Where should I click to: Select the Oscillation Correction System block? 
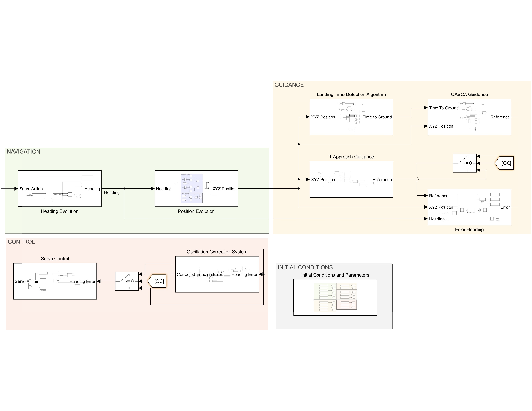click(x=217, y=274)
